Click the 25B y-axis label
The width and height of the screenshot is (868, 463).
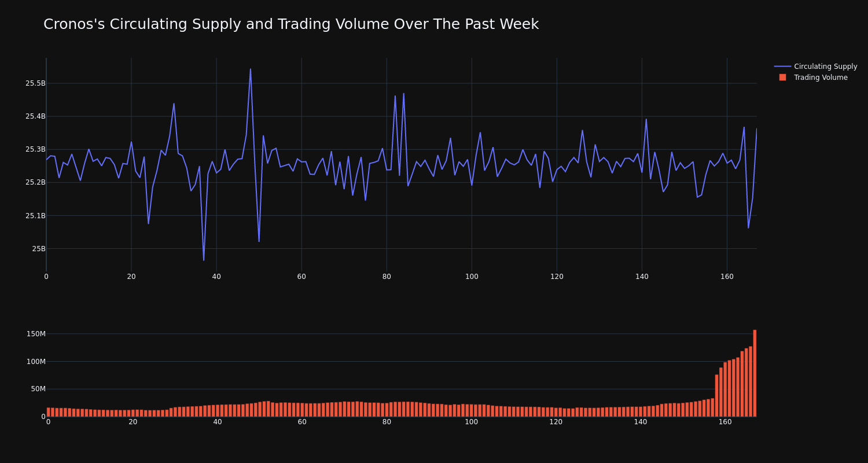coord(39,249)
